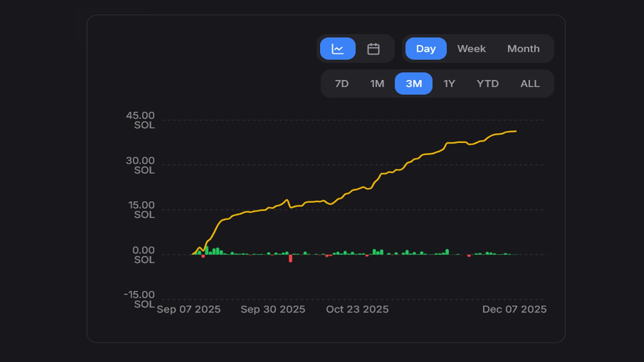Click the Oct 23 2025 date label

357,309
